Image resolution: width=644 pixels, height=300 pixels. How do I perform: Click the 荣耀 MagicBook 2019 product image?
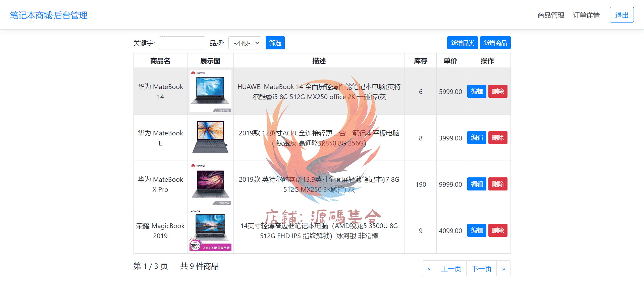pyautogui.click(x=210, y=230)
